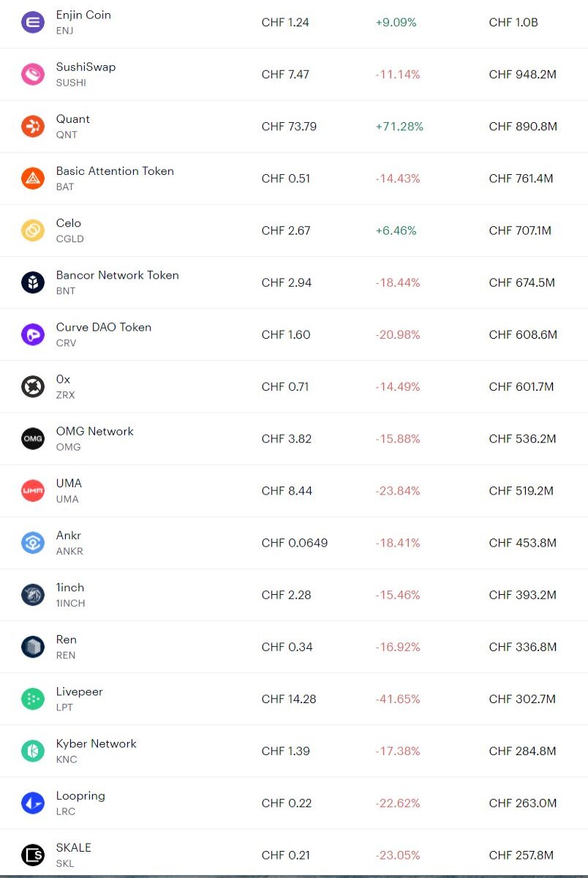The height and width of the screenshot is (878, 588).
Task: Click the black OMG Network logo
Action: coord(33,438)
